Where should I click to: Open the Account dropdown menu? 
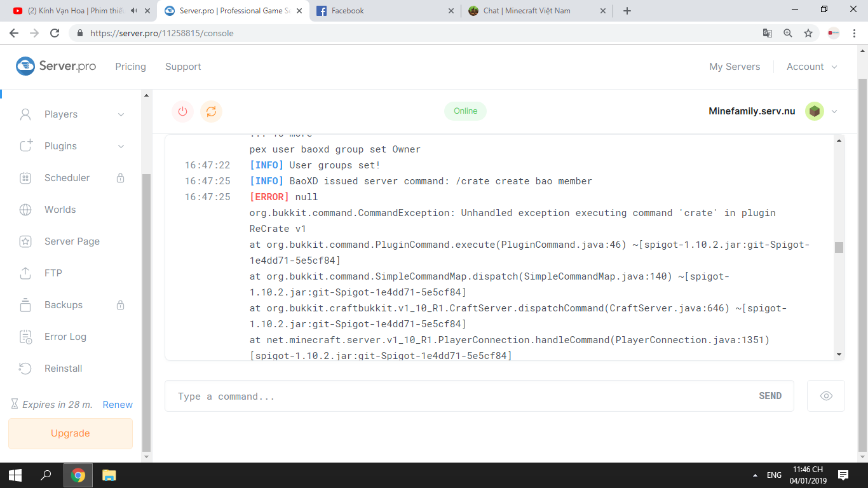click(811, 67)
